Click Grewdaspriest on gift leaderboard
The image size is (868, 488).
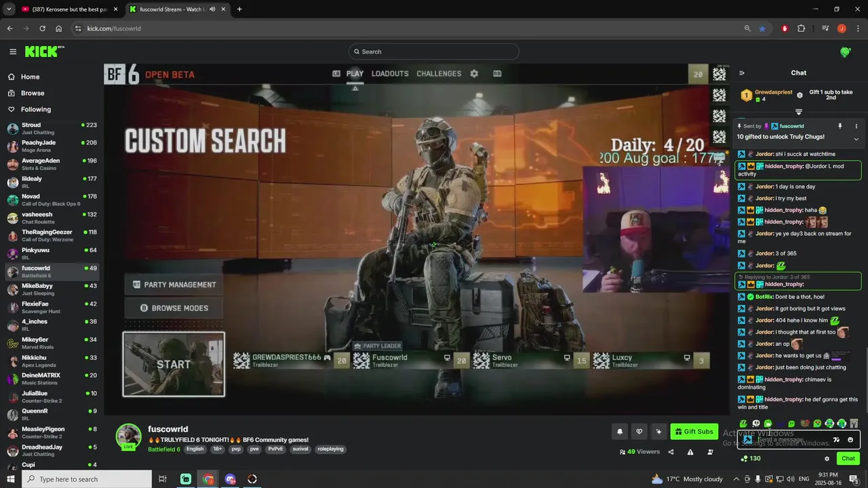773,92
